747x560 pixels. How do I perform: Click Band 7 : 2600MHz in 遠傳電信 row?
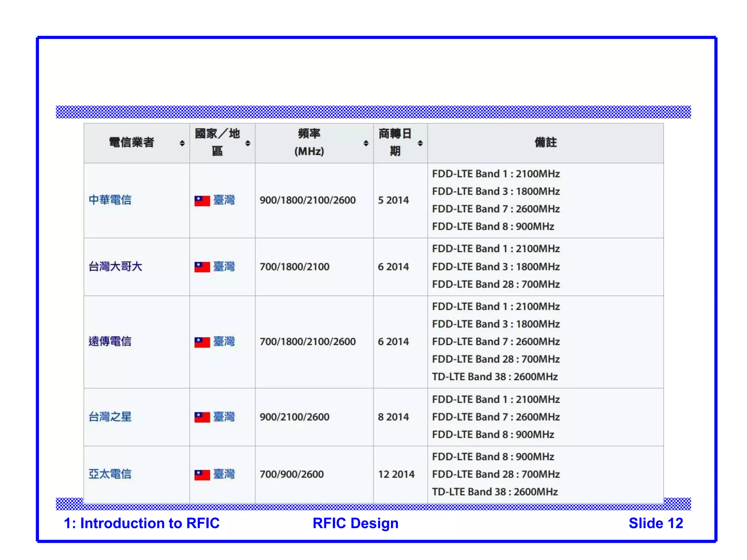(496, 342)
